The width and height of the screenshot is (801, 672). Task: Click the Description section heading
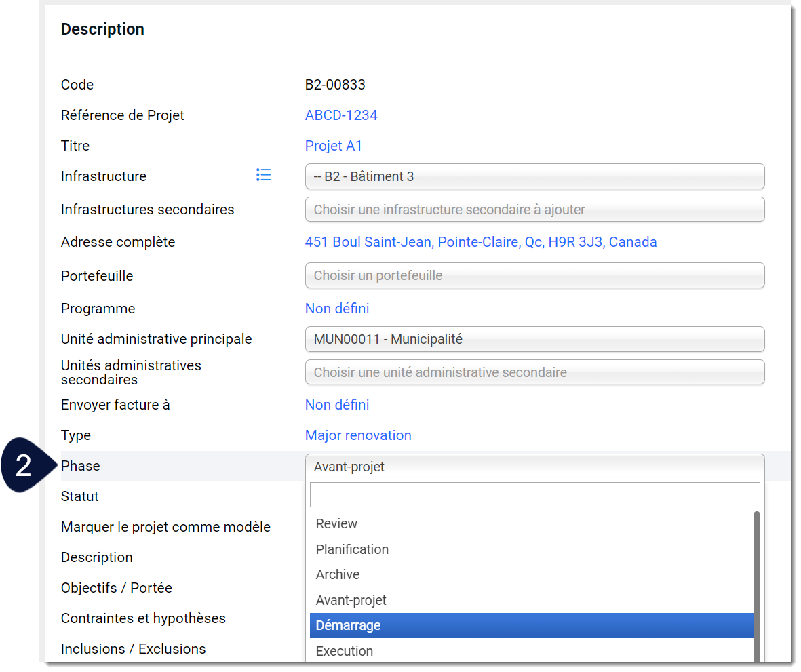[x=102, y=29]
